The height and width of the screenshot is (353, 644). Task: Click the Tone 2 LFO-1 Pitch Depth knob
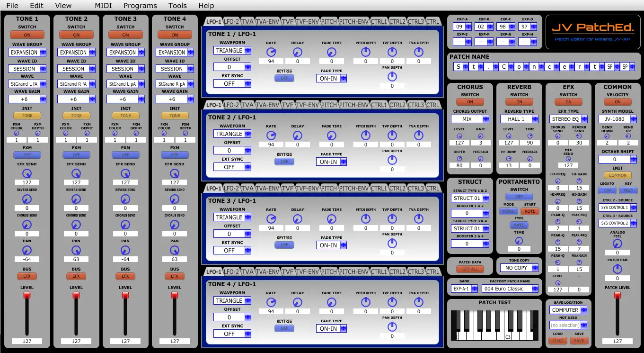(x=366, y=135)
